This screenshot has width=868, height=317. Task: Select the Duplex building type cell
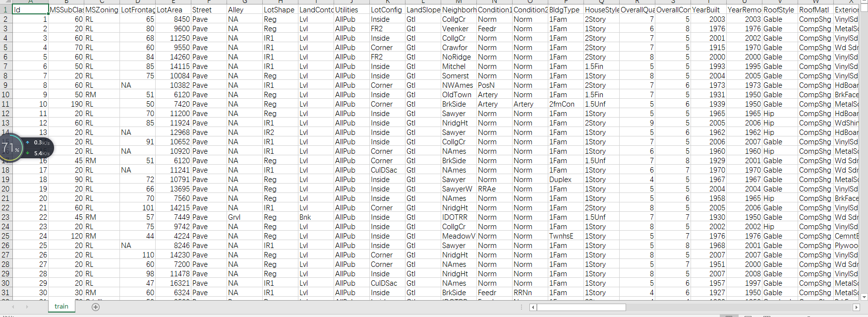[566, 180]
